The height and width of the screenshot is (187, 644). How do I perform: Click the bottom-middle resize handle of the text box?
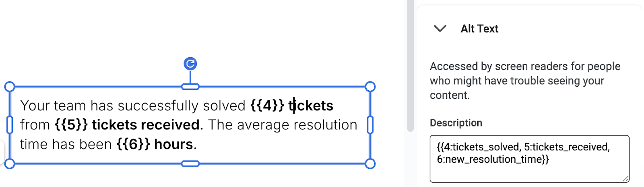pyautogui.click(x=190, y=164)
